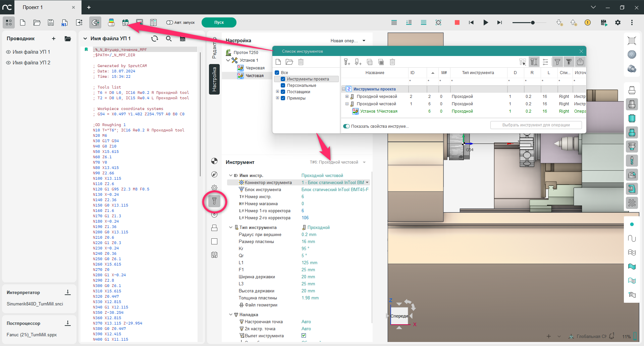
Task: Adjust the simulation speed slider
Action: [533, 22]
